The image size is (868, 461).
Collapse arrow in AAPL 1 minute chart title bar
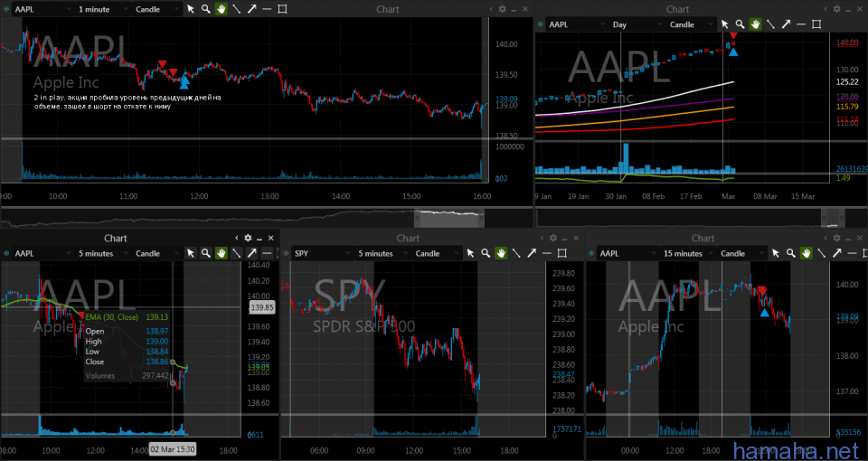pyautogui.click(x=491, y=9)
